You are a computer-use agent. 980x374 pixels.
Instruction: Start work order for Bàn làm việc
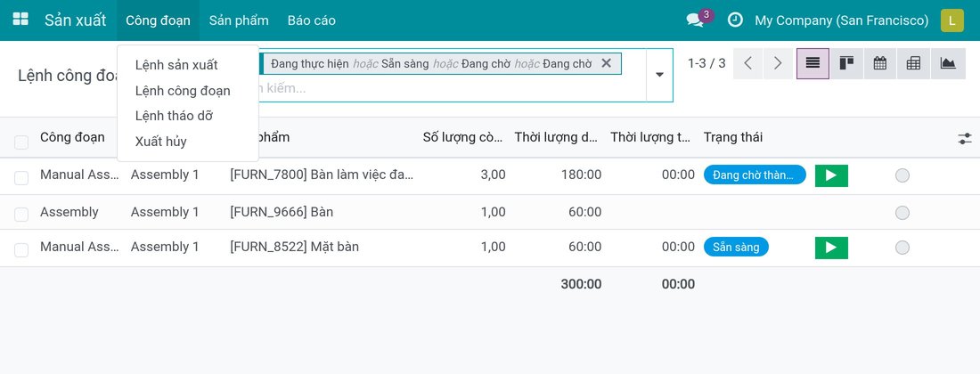831,175
